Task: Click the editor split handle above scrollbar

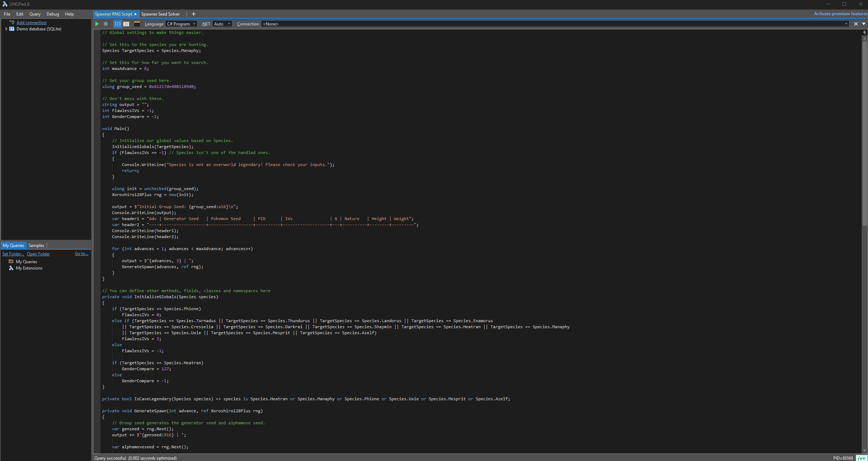Action: pyautogui.click(x=865, y=32)
